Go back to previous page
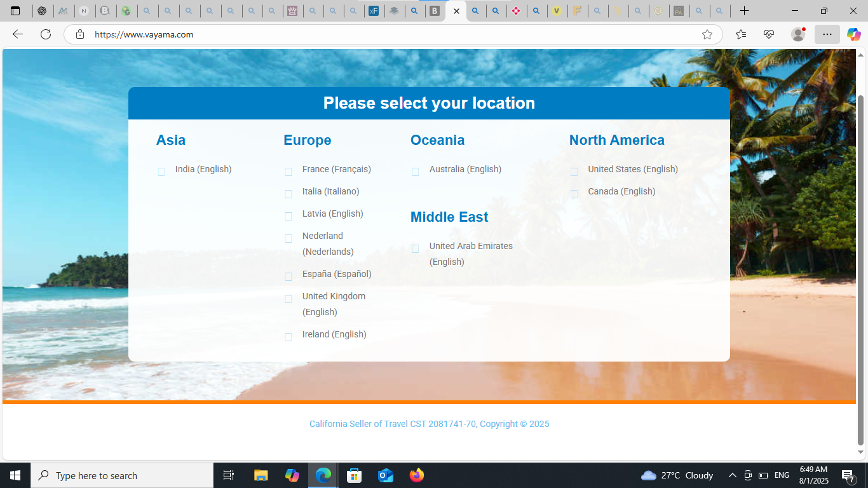The width and height of the screenshot is (868, 488). point(18,34)
